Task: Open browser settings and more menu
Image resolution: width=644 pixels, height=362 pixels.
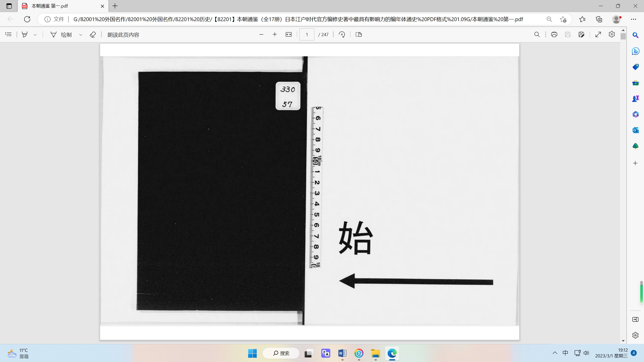Action: click(633, 19)
